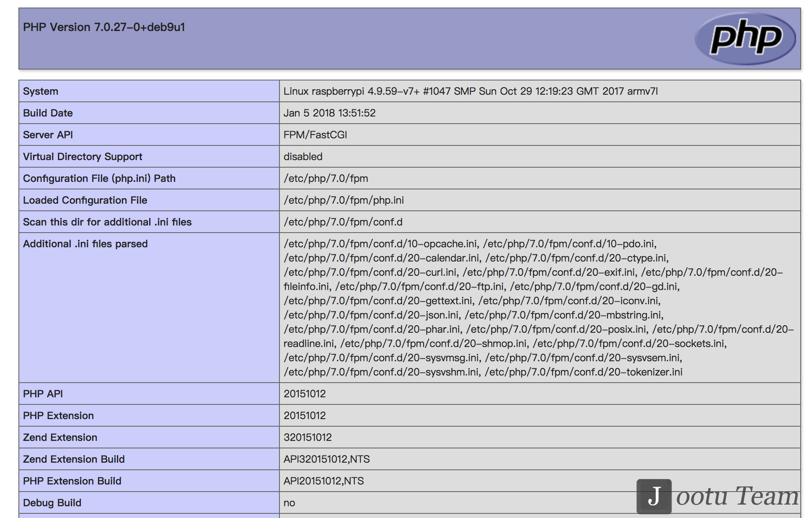
Task: Click the Loaded Configuration File label
Action: [x=85, y=200]
